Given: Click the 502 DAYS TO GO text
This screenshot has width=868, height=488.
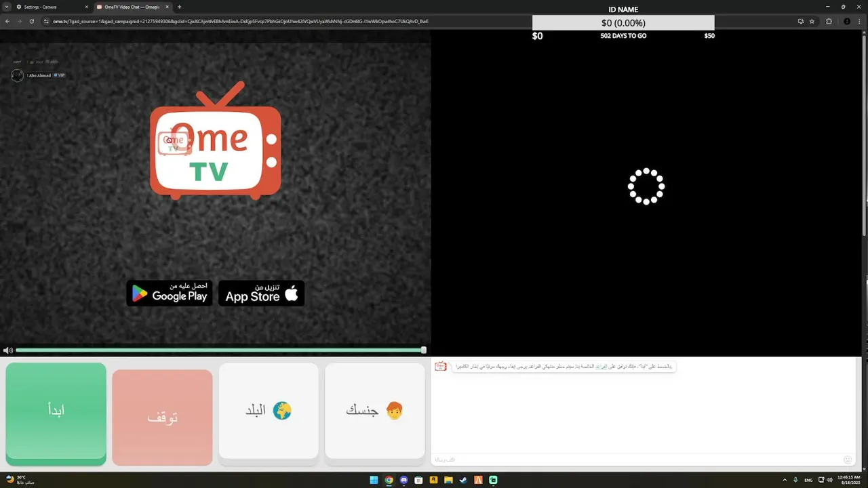Looking at the screenshot, I should (623, 36).
